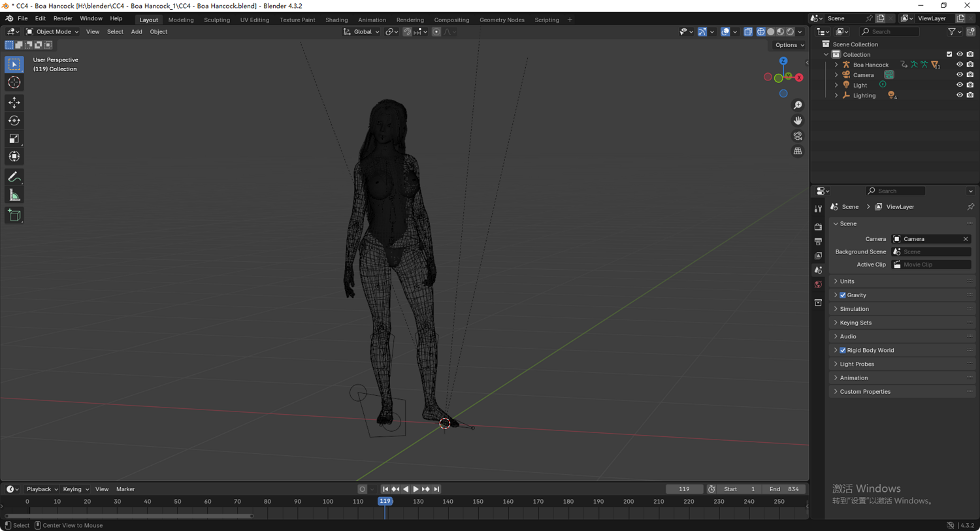
Task: Pick the Annotate pencil tool
Action: pyautogui.click(x=14, y=177)
